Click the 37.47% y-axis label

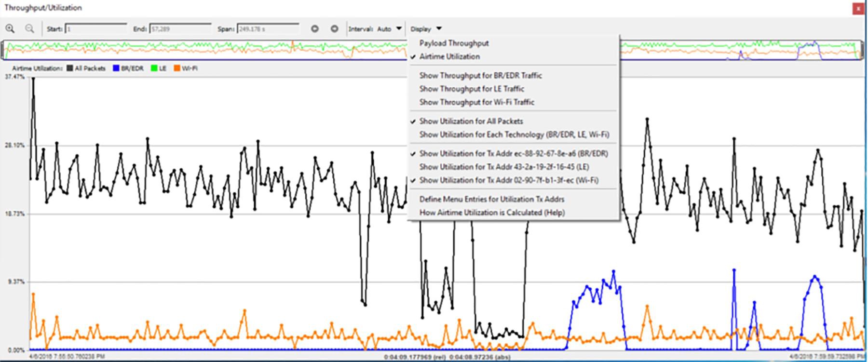click(x=15, y=77)
